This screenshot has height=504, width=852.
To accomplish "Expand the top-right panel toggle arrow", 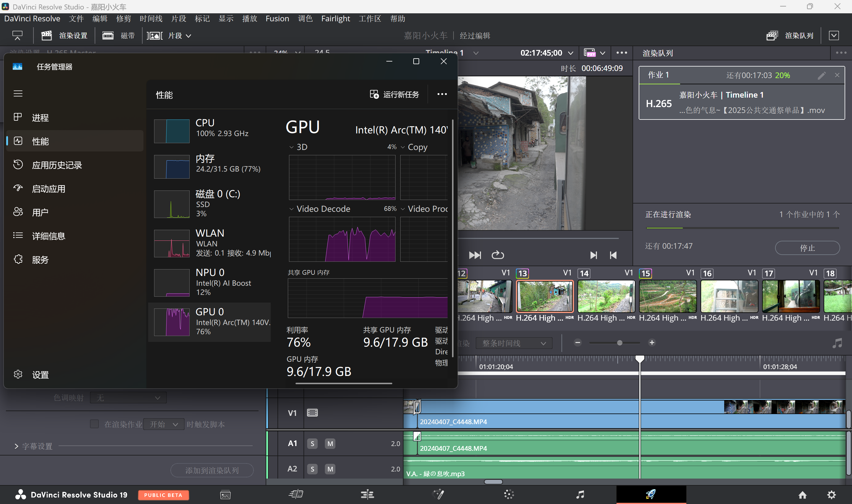I will [834, 36].
